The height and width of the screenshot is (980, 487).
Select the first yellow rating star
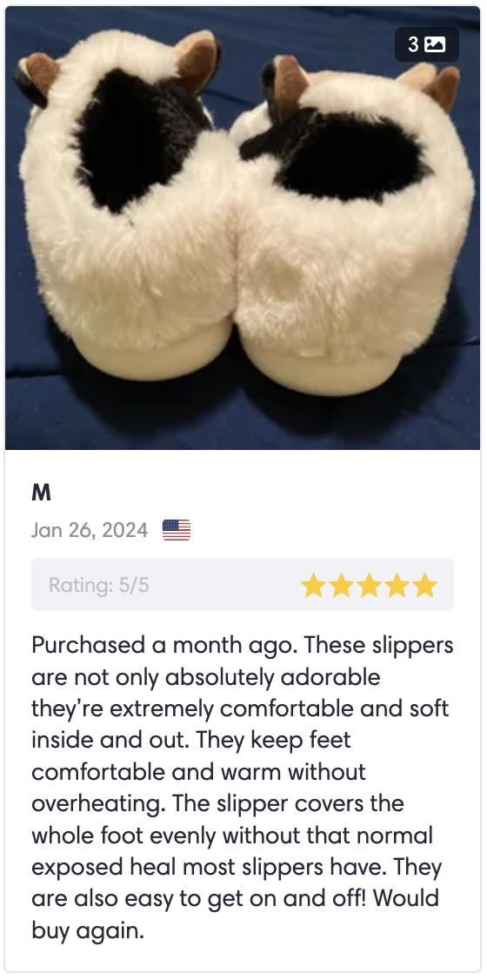click(x=313, y=586)
